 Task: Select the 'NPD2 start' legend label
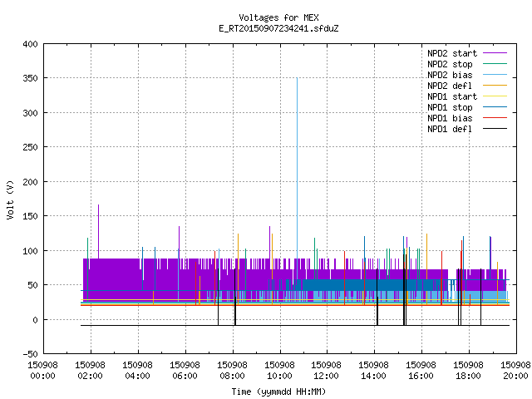pyautogui.click(x=452, y=53)
